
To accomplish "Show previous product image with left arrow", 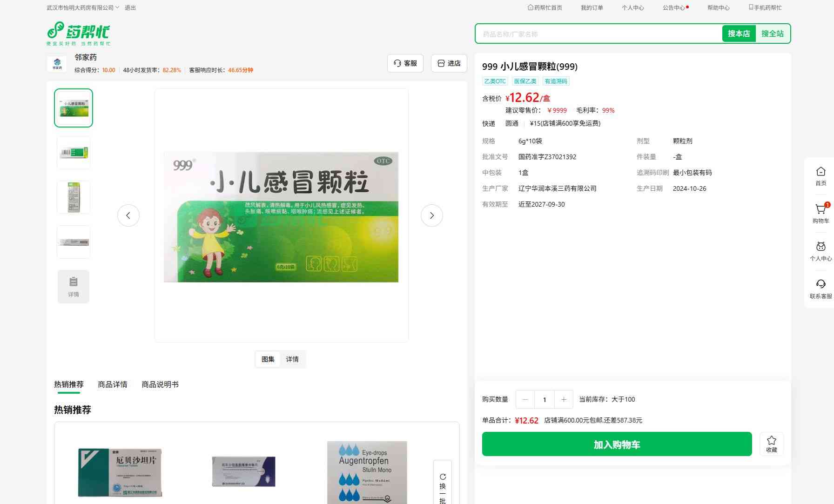I will point(128,215).
